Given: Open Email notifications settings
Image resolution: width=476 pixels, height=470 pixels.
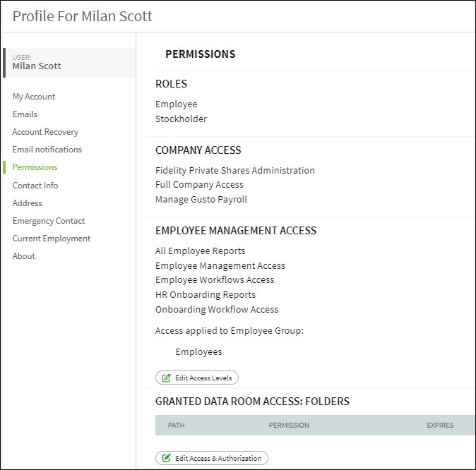Looking at the screenshot, I should coord(47,150).
